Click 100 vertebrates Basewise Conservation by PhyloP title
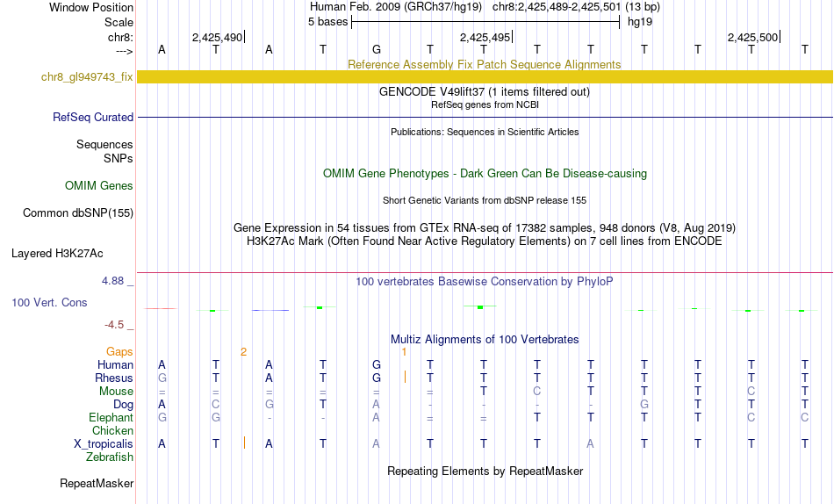 click(x=485, y=282)
